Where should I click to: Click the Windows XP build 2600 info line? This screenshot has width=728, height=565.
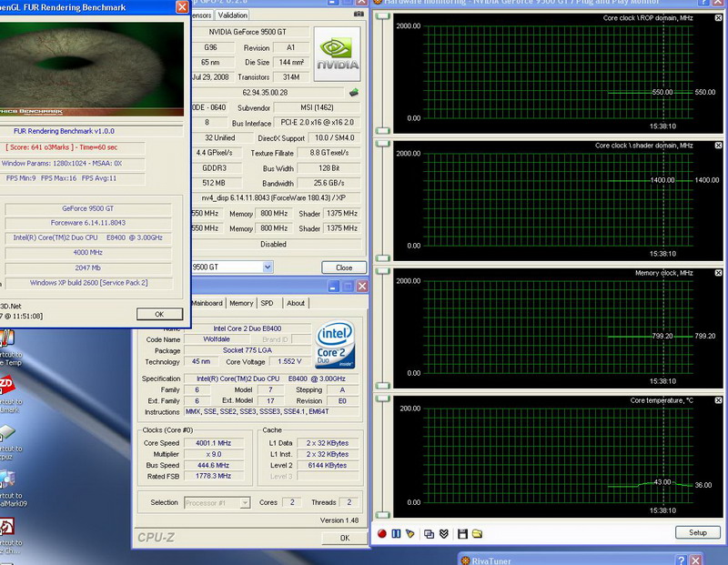(x=88, y=283)
